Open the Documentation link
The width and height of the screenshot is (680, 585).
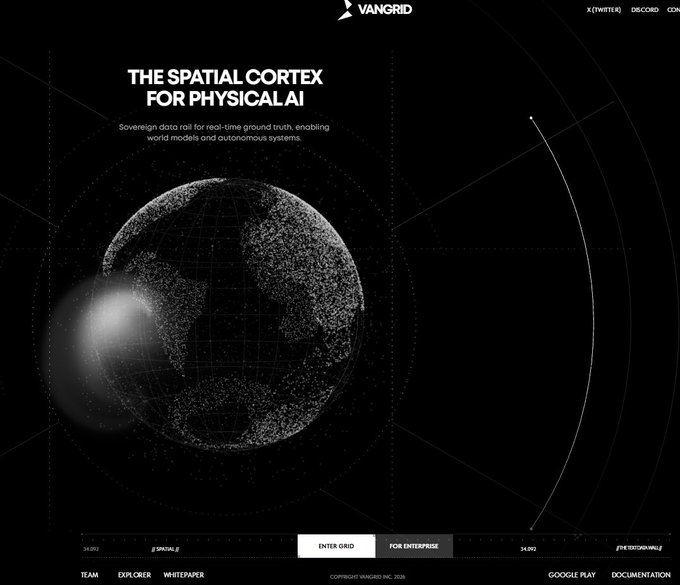point(641,575)
